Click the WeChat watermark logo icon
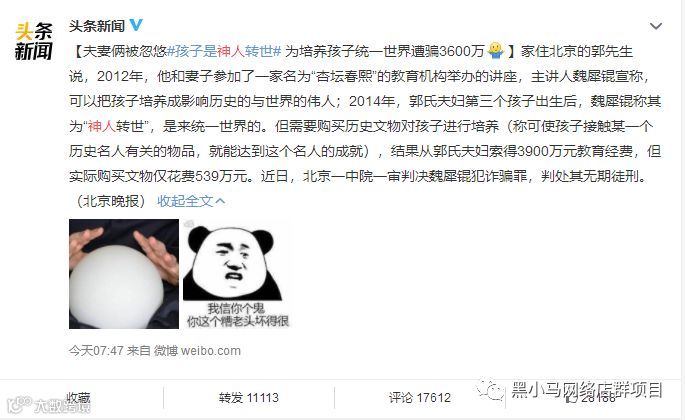 (490, 389)
